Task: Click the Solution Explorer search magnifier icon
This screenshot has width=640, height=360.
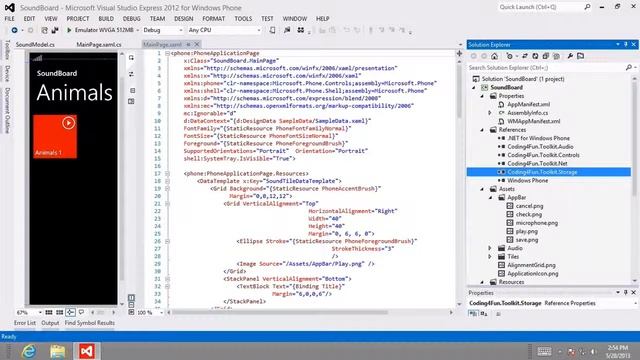Action: coord(629,67)
